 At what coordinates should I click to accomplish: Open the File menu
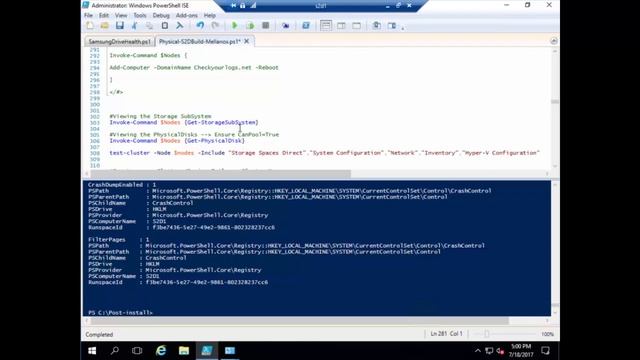click(88, 16)
